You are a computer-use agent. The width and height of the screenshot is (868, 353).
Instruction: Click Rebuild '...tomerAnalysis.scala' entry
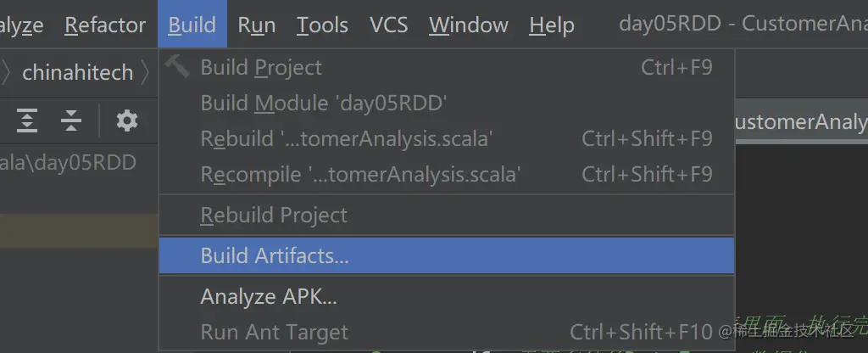[346, 138]
